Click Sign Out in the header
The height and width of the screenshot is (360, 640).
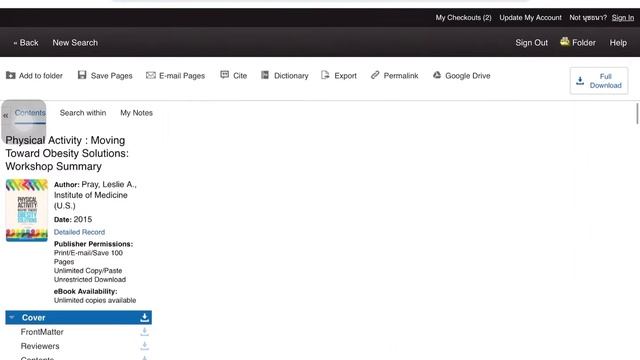pyautogui.click(x=531, y=42)
